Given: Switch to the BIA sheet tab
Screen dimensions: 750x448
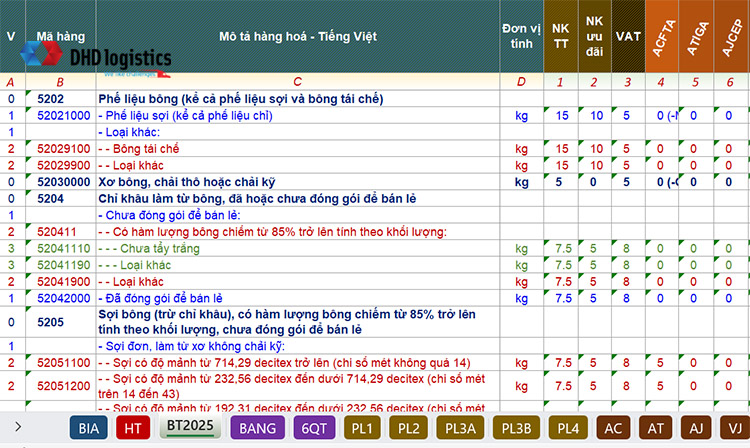Looking at the screenshot, I should point(90,427).
